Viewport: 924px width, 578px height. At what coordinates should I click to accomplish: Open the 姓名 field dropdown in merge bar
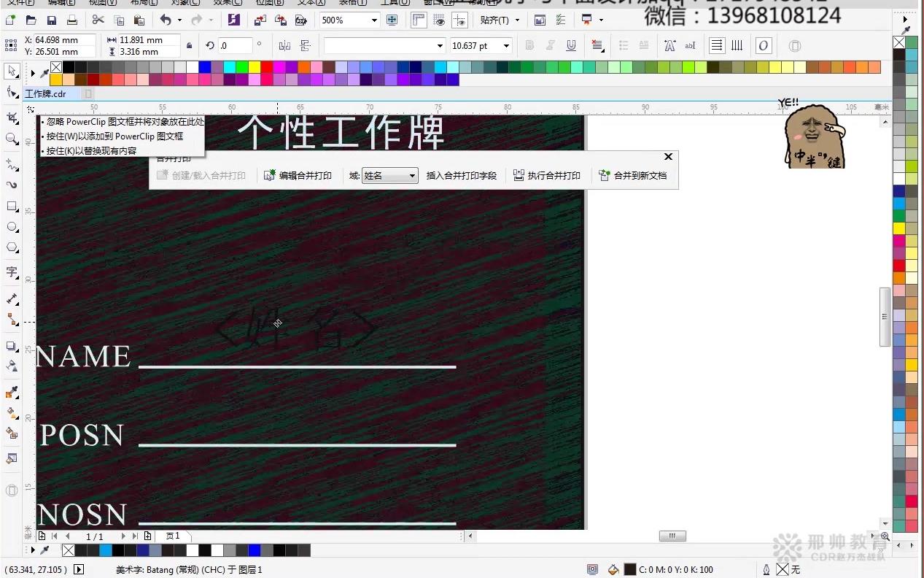pyautogui.click(x=411, y=175)
